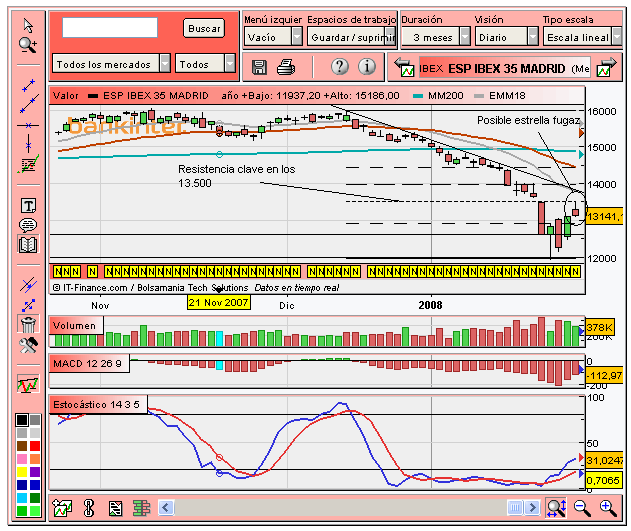Save the chart with floppy disk icon
Image resolution: width=631 pixels, height=531 pixels.
(259, 67)
